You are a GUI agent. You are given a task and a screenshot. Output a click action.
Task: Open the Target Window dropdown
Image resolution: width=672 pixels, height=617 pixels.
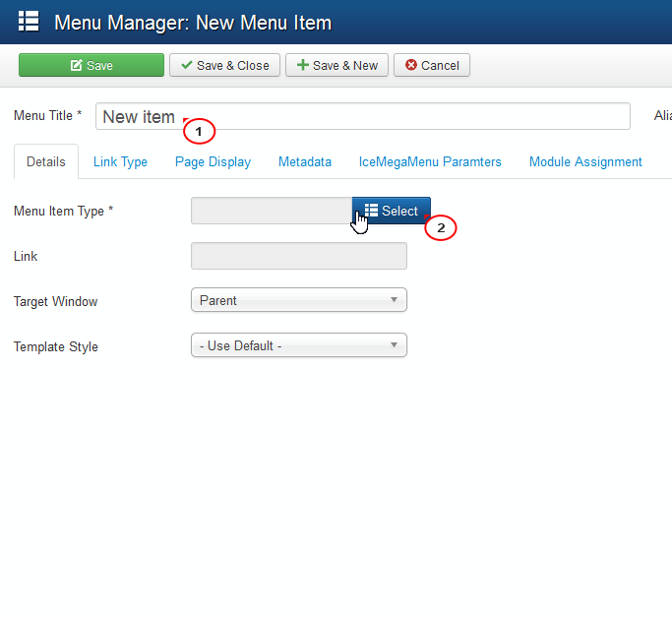pos(299,300)
